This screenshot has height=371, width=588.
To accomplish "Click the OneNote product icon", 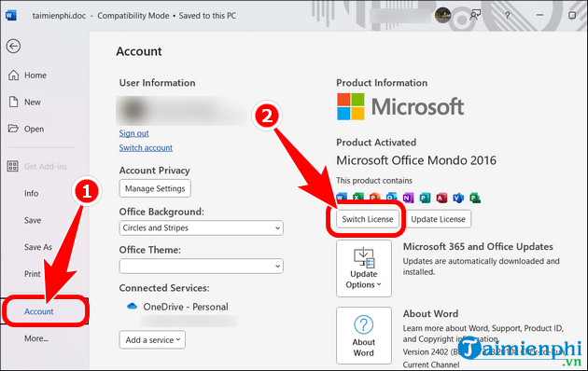I will [x=409, y=198].
